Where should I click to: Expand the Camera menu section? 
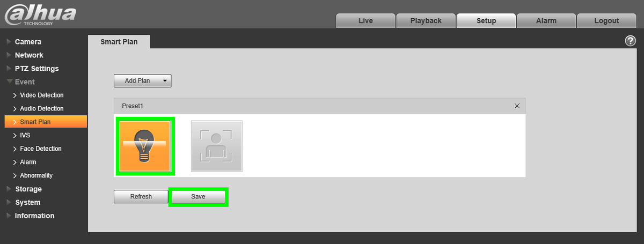28,42
